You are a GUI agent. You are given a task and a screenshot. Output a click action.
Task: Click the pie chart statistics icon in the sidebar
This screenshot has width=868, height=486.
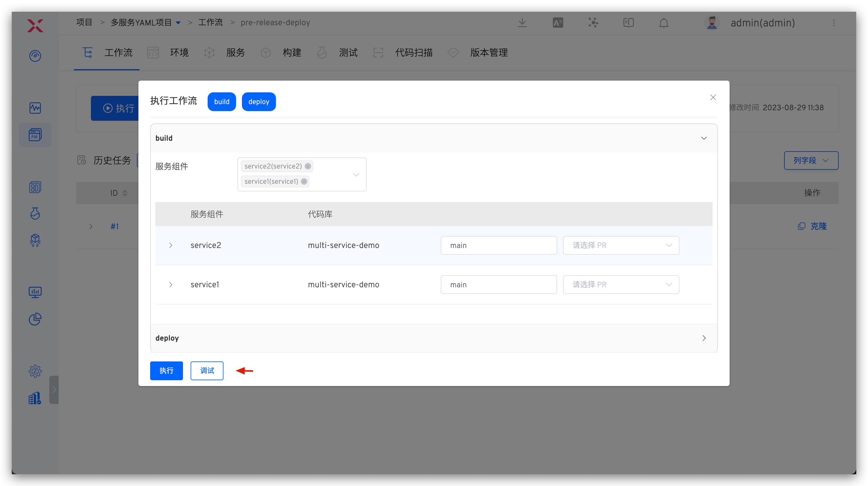pyautogui.click(x=35, y=319)
